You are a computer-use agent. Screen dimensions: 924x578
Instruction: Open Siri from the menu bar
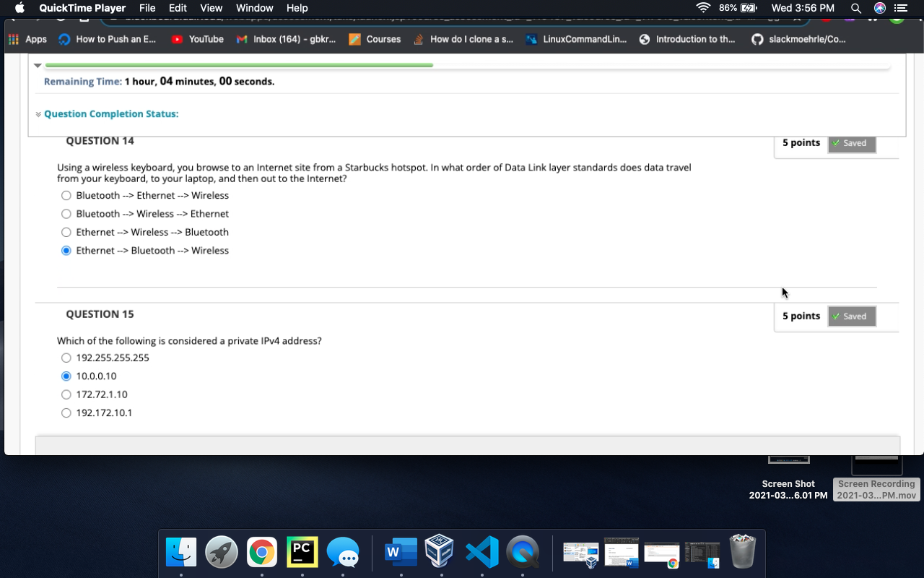click(x=879, y=8)
